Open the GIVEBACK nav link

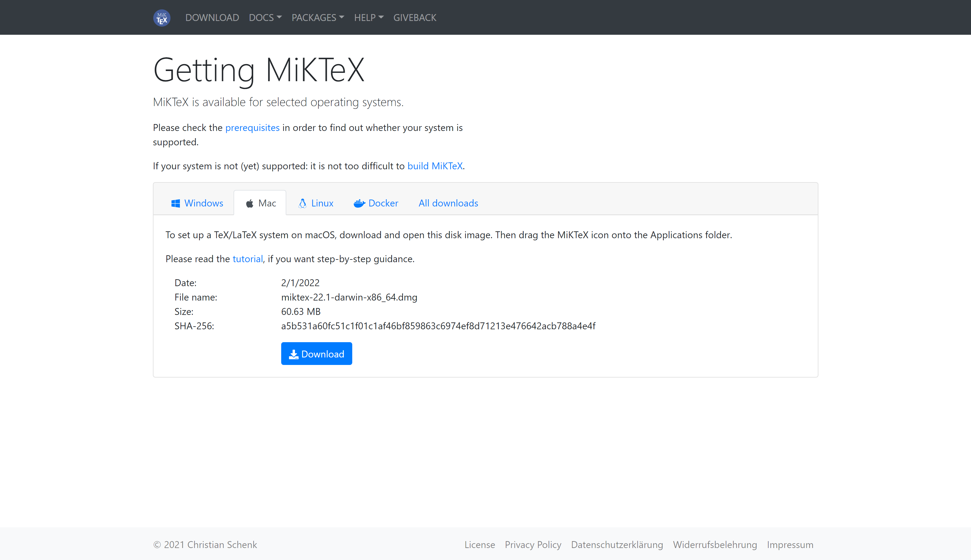(x=415, y=18)
